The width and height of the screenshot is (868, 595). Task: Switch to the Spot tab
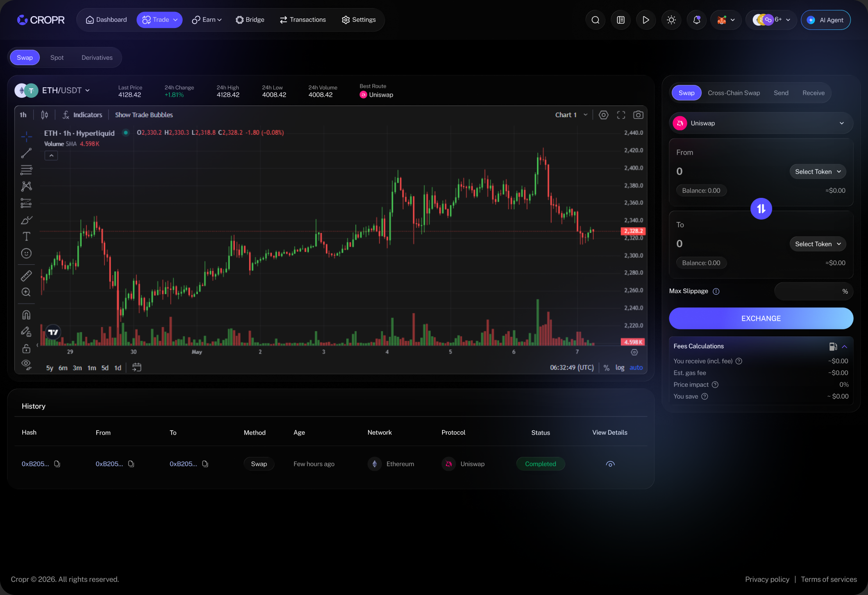point(57,58)
